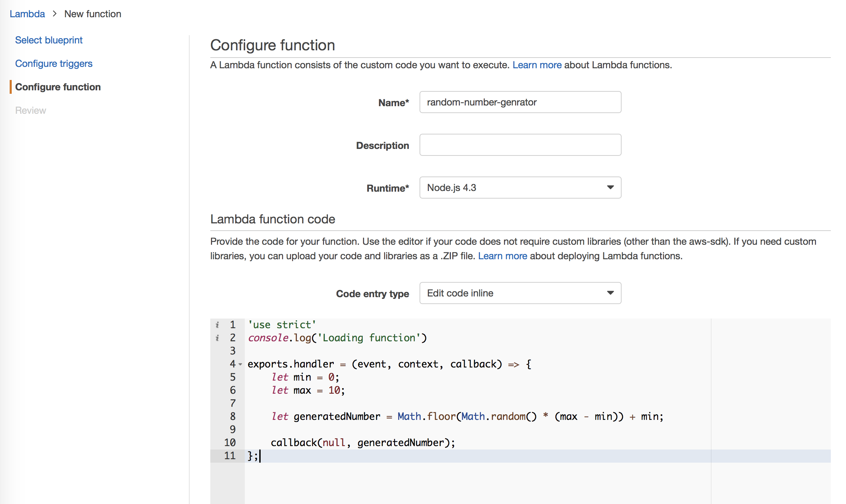Click line number 8 in gutter
This screenshot has height=504, width=846.
(x=233, y=416)
